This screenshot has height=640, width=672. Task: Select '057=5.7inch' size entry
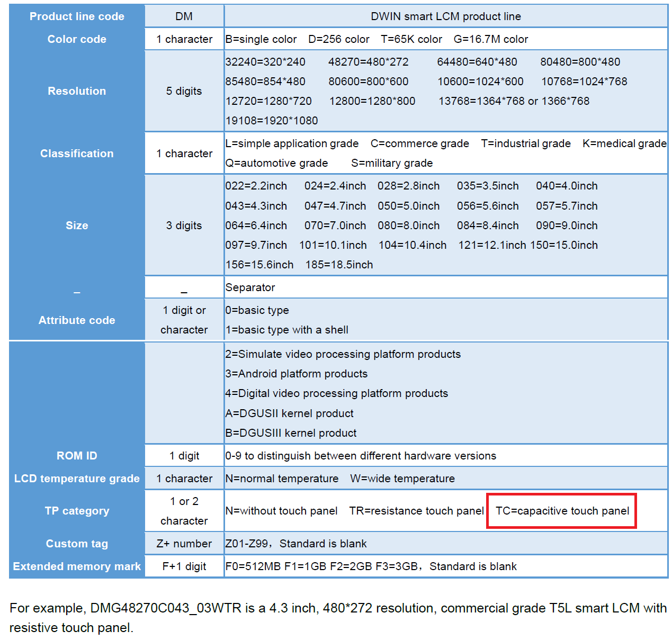click(x=567, y=206)
